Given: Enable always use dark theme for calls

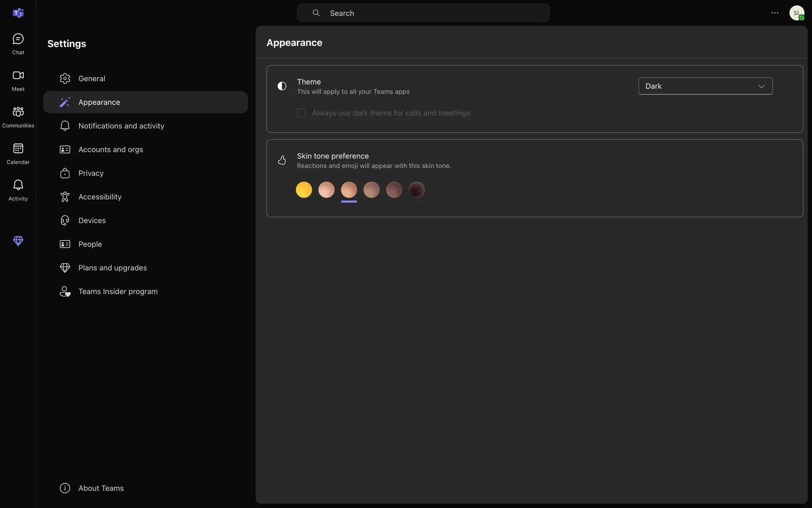Looking at the screenshot, I should pos(301,113).
